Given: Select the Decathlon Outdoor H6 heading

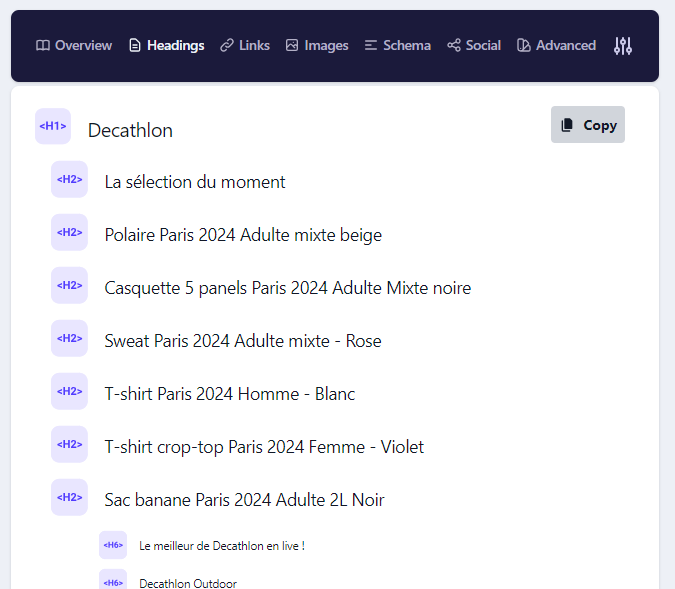Looking at the screenshot, I should click(x=188, y=583).
